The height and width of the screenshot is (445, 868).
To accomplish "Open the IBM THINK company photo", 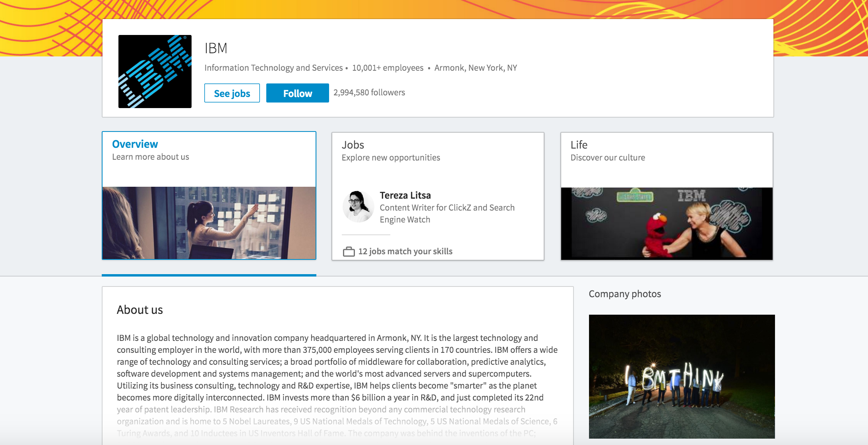I will point(682,376).
